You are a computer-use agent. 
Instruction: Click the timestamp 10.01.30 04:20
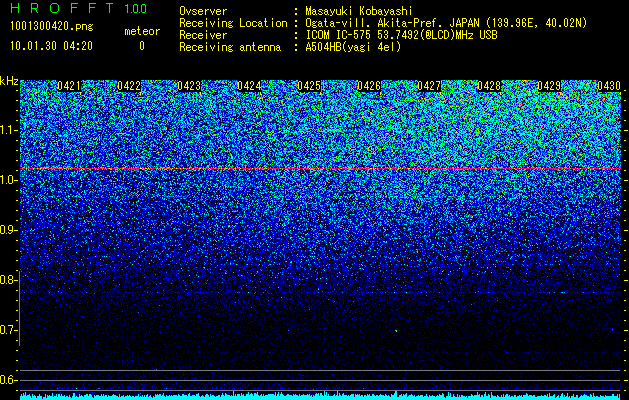click(51, 46)
